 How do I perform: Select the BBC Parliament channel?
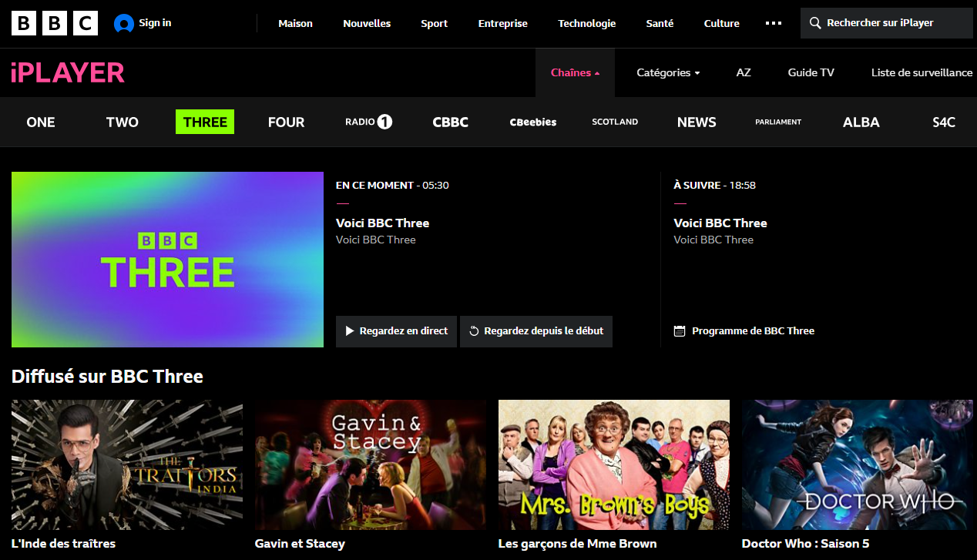pos(778,122)
